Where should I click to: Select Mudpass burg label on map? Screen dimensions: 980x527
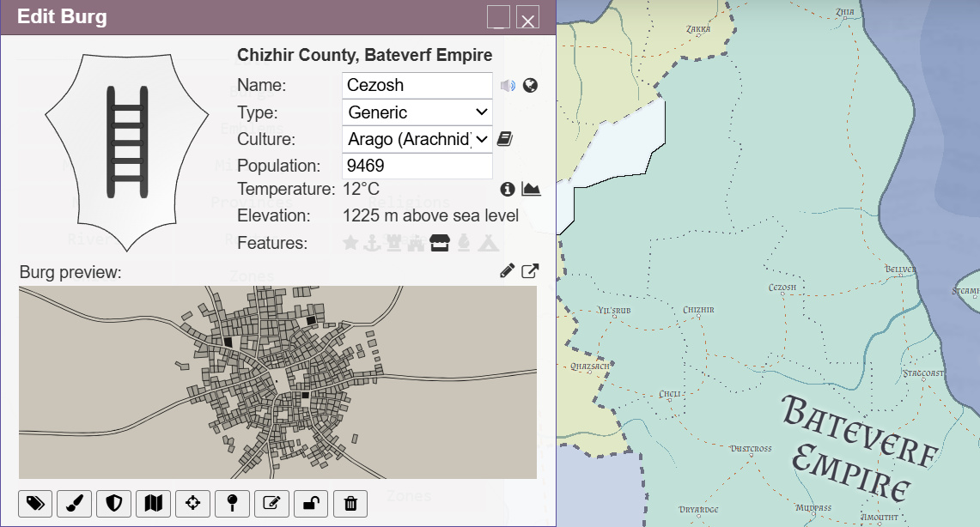click(813, 507)
